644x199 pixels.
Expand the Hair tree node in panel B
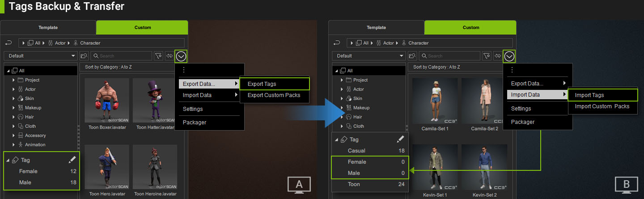click(x=342, y=117)
